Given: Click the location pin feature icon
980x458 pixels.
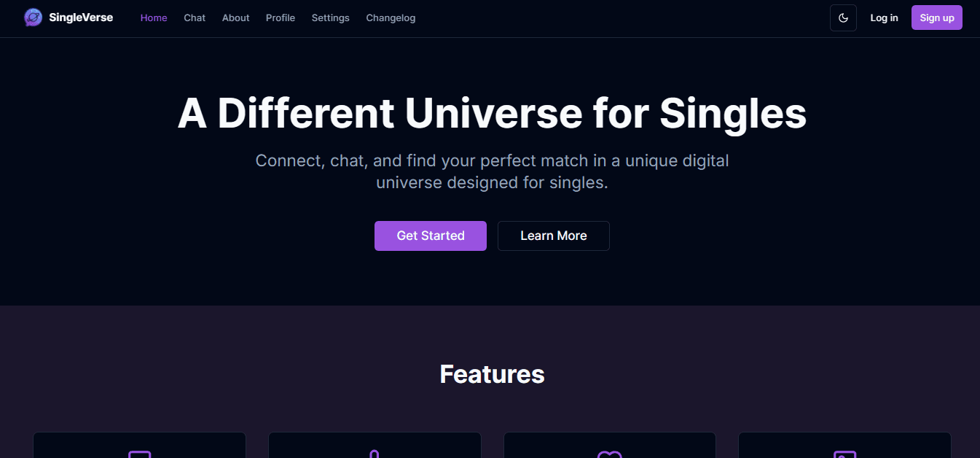Looking at the screenshot, I should pos(374,455).
